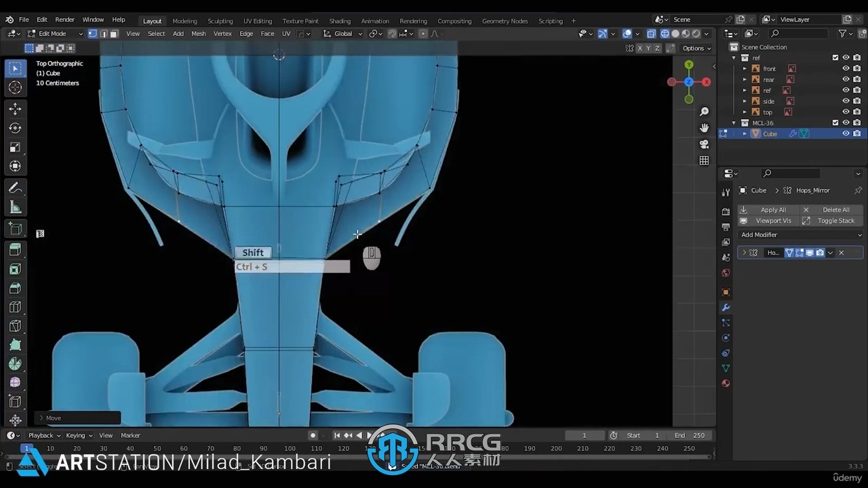Hide the Cube object in viewport
This screenshot has height=488, width=868.
pyautogui.click(x=846, y=134)
